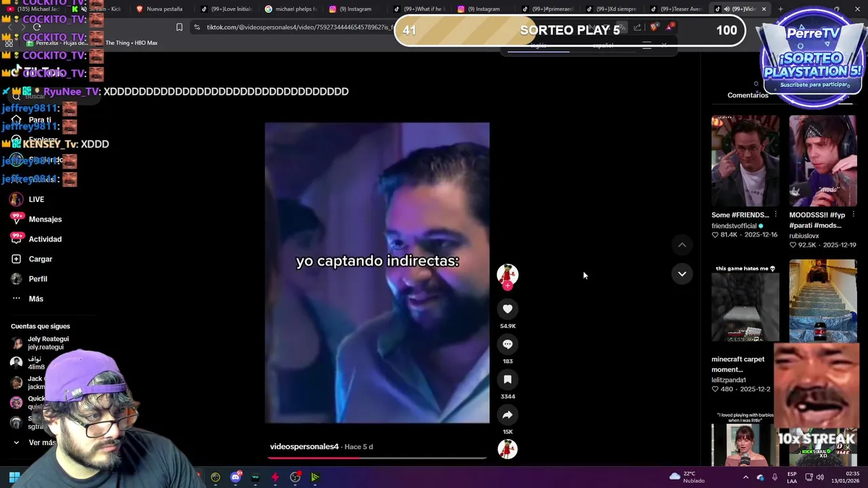Open Actividad in the sidebar
868x488 pixels.
(45, 239)
